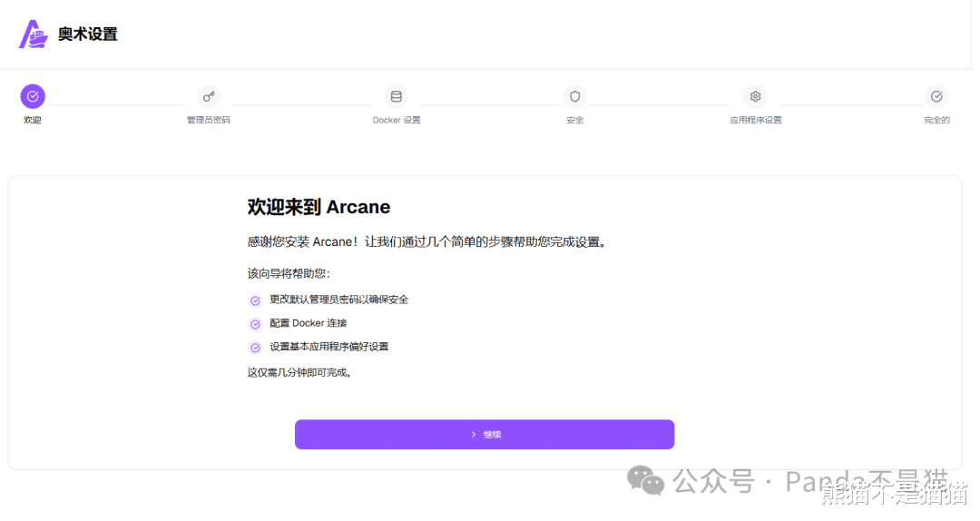Click text 更改默认管理员密码以确保安全

coord(338,300)
